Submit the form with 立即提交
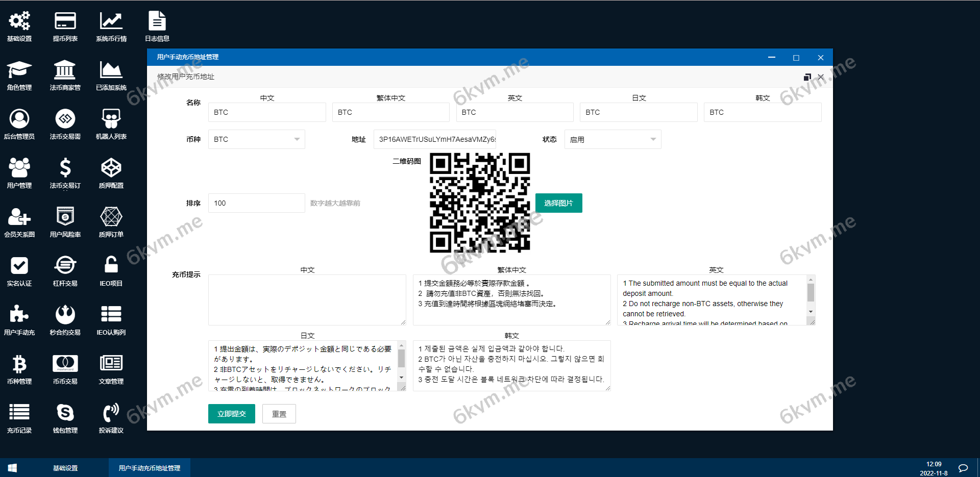This screenshot has height=477, width=980. [231, 413]
